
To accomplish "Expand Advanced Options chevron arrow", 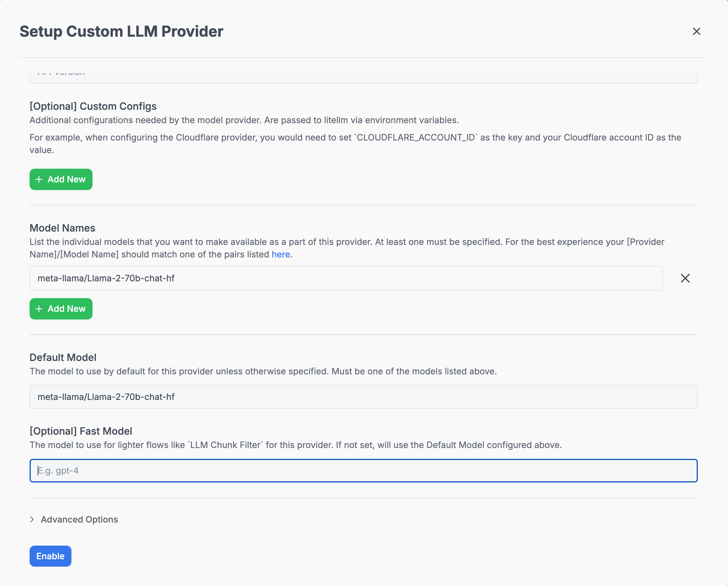I will [x=32, y=519].
